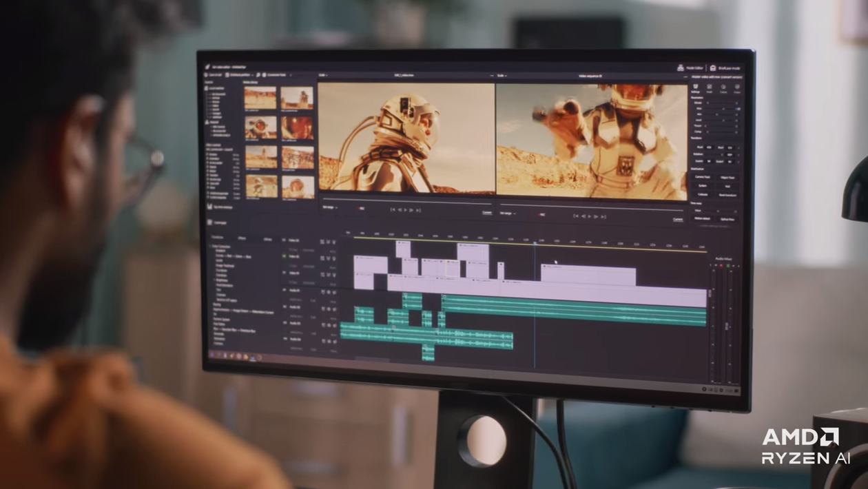Click REC under the left viewer
The width and height of the screenshot is (868, 489).
(x=361, y=208)
